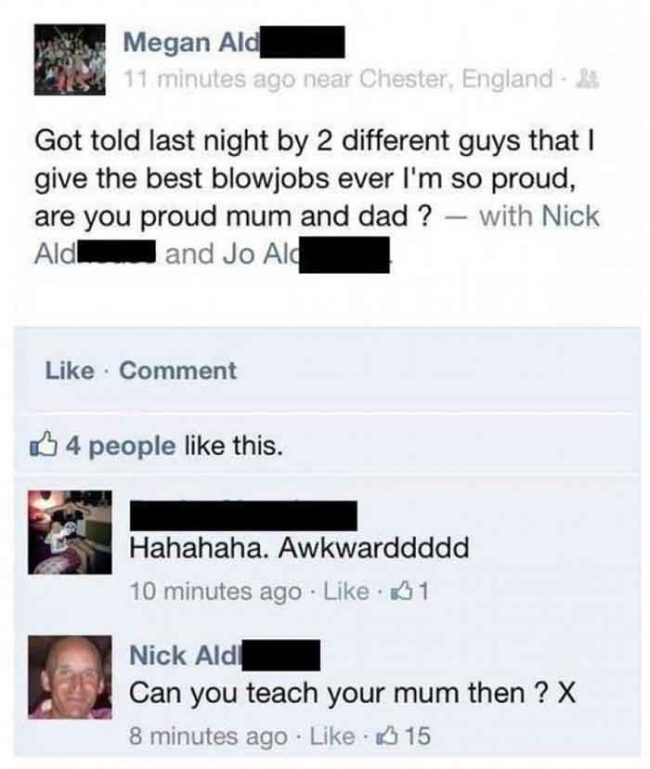View the '4 people' who liked this

click(x=121, y=446)
